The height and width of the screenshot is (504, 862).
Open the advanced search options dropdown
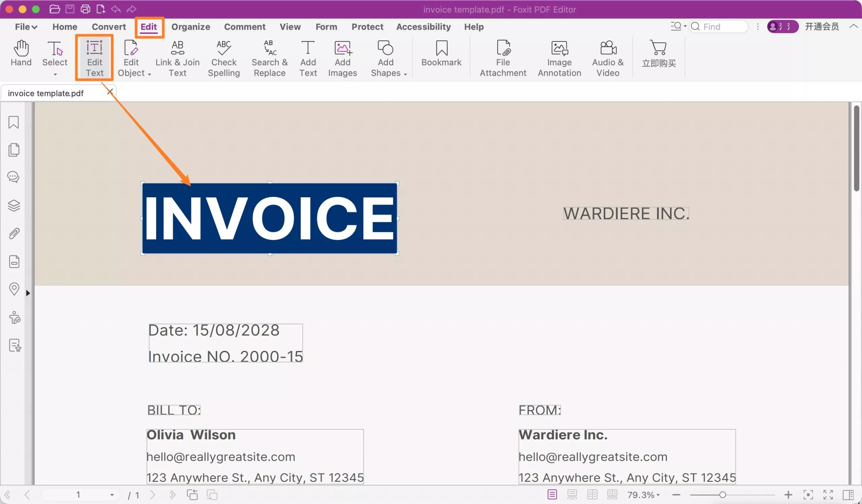[678, 26]
